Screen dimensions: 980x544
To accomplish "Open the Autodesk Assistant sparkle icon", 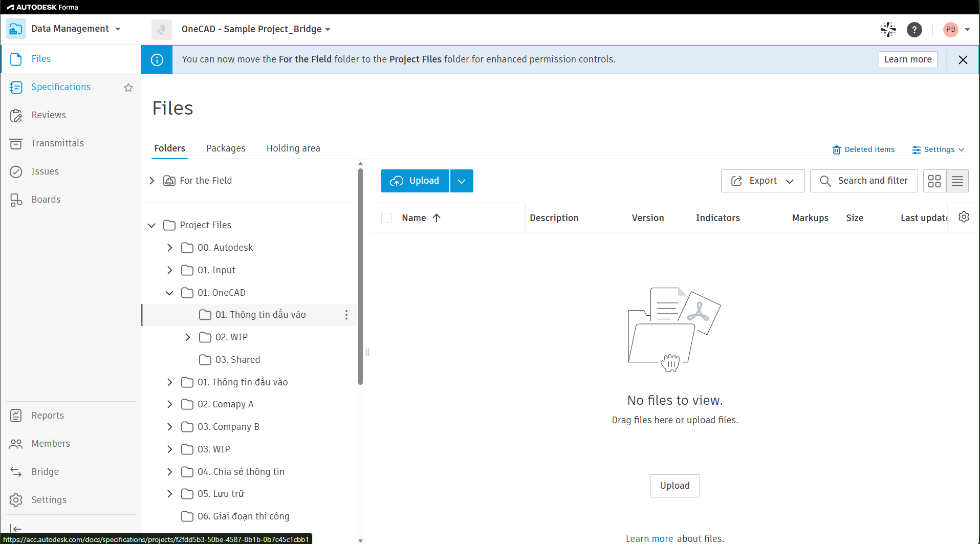I will (888, 29).
